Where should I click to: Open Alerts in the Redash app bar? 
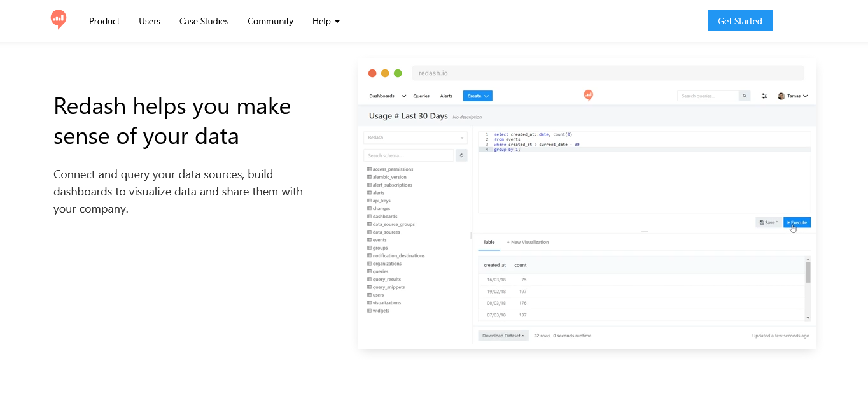click(x=446, y=96)
